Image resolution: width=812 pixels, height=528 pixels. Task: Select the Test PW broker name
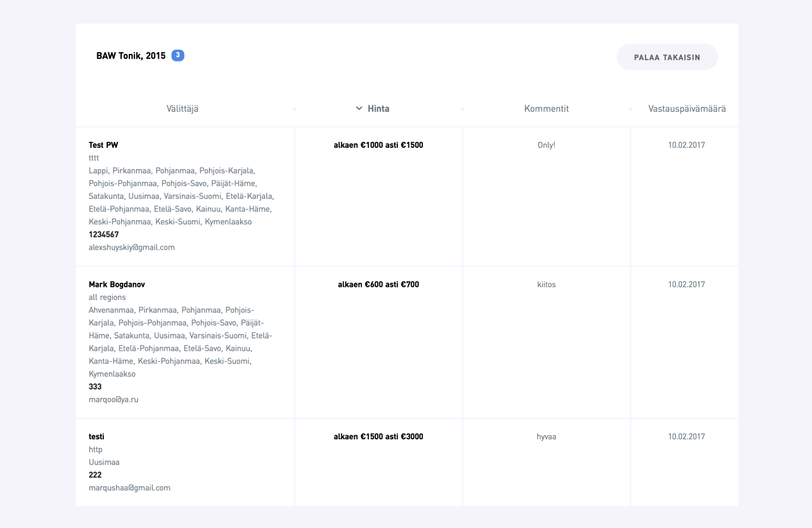point(103,145)
